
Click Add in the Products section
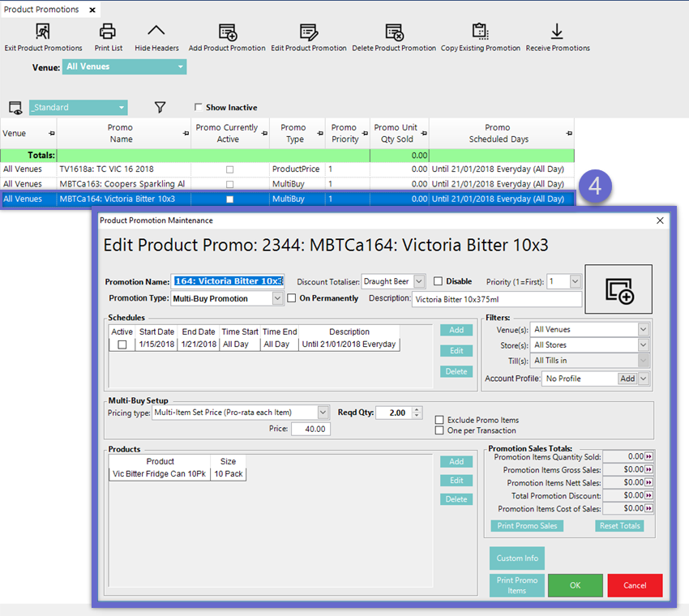tap(456, 461)
